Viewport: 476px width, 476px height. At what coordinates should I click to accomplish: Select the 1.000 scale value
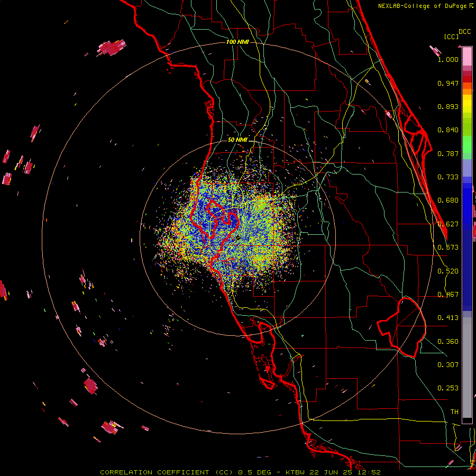448,59
